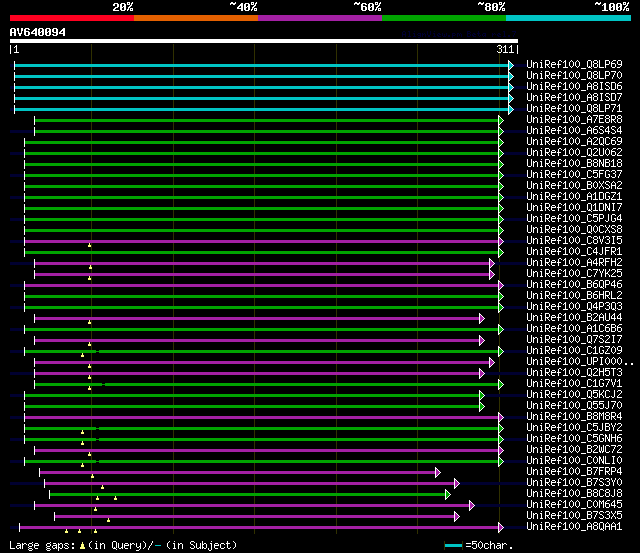Image resolution: width=640 pixels, height=553 pixels.
Task: Click the purple B7FRP4 alignment bar
Action: coord(238,473)
